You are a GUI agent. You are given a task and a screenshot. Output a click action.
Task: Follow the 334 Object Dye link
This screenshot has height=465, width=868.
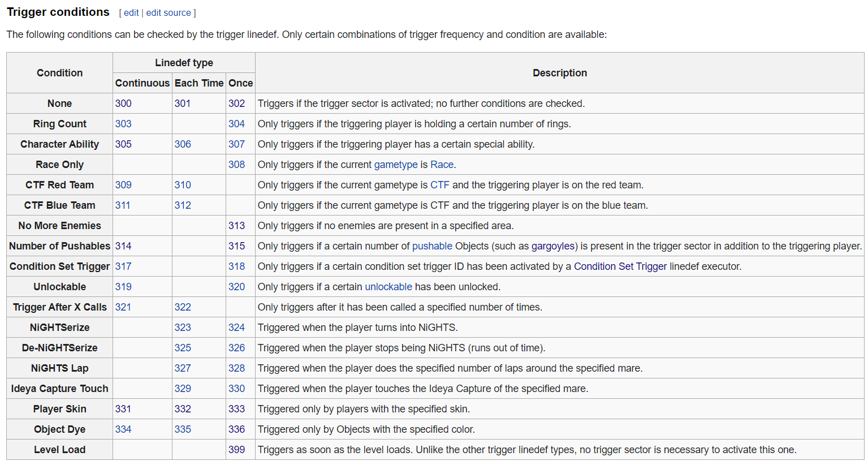pos(123,429)
